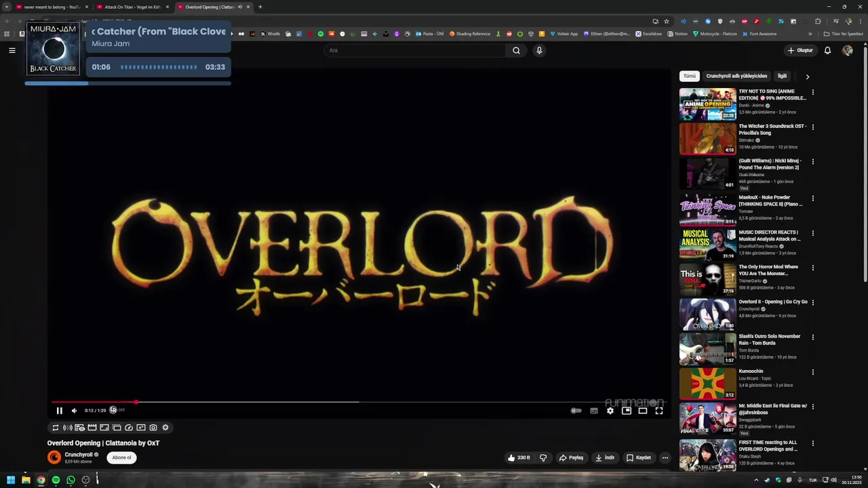The height and width of the screenshot is (488, 868).
Task: Open File Explorer from the taskbar
Action: point(26,480)
